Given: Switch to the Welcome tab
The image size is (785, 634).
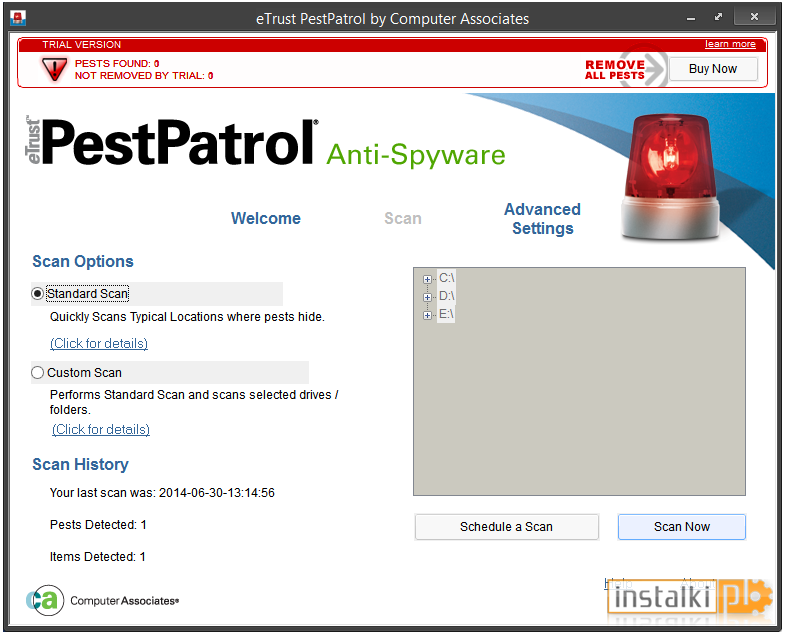Looking at the screenshot, I should 266,218.
